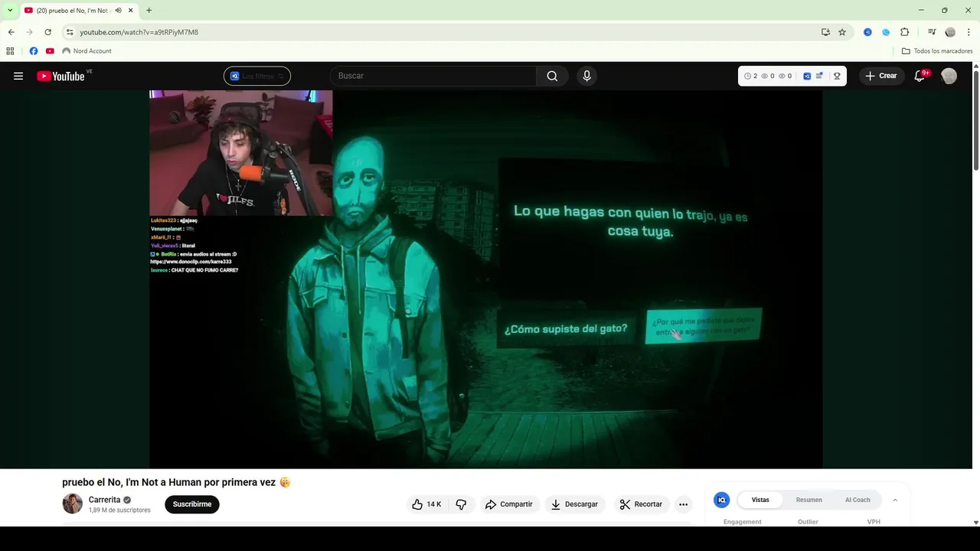Open the YouTube account avatar menu

(x=949, y=76)
